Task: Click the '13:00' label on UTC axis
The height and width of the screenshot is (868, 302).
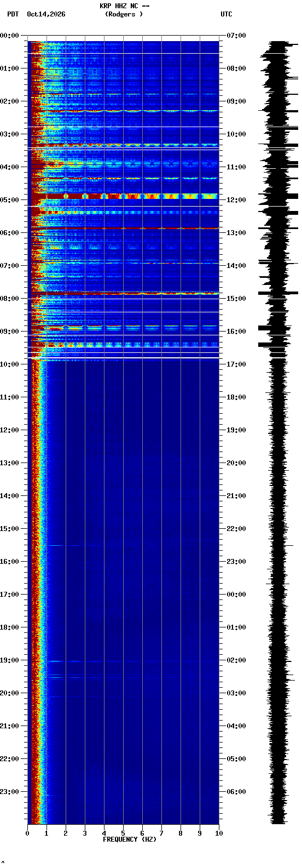Action: click(236, 232)
